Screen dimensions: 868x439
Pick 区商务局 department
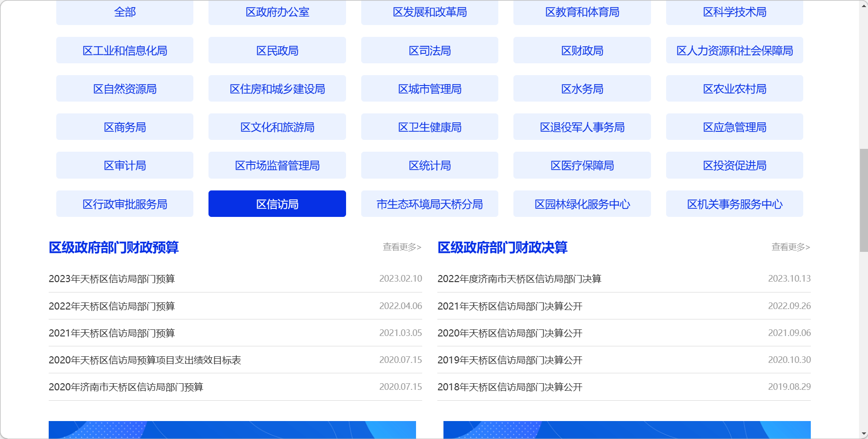point(125,127)
